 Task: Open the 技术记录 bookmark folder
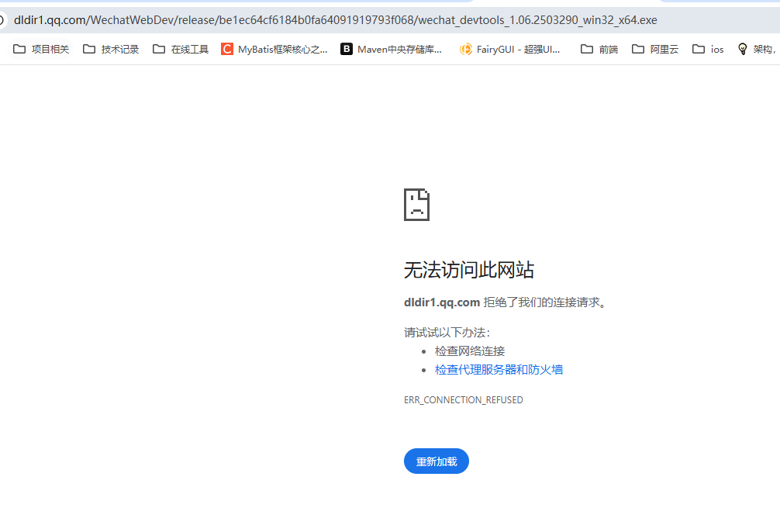[111, 49]
